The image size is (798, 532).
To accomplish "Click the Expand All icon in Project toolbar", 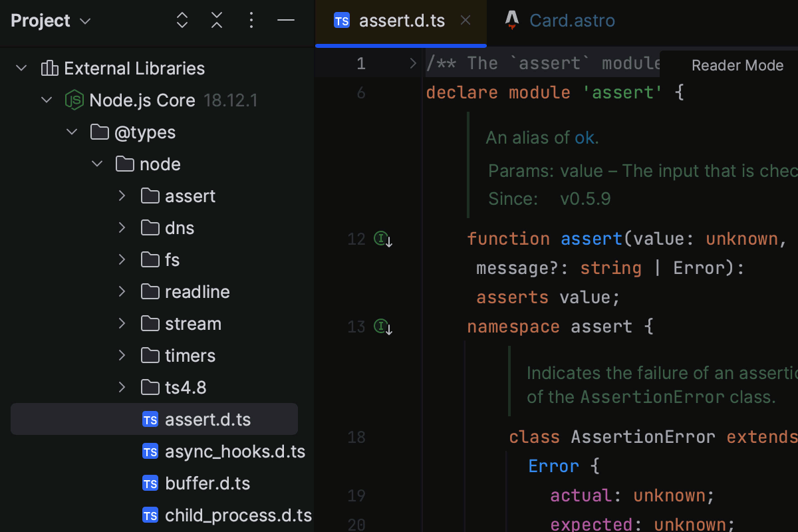I will click(182, 21).
